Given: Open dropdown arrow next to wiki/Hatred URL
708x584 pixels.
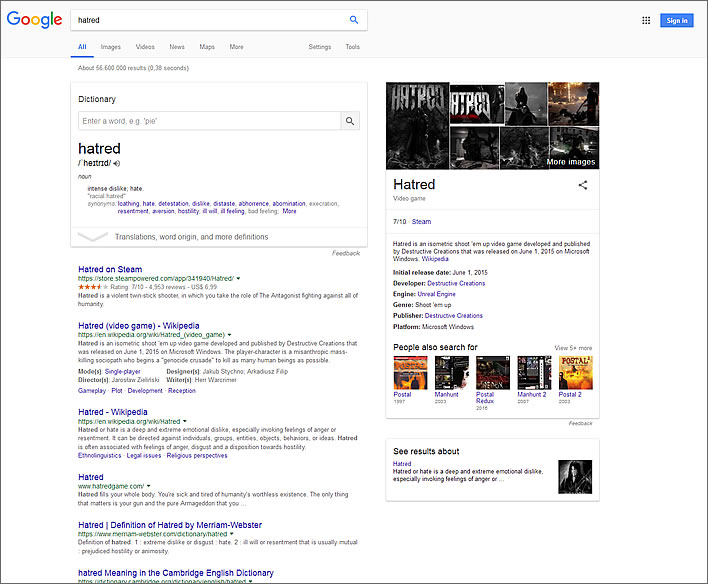Looking at the screenshot, I should 185,421.
